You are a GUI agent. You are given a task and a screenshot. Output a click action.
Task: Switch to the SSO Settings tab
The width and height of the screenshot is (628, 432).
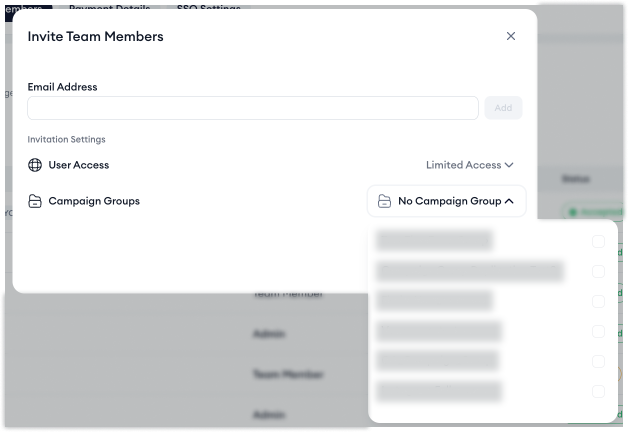tap(209, 8)
